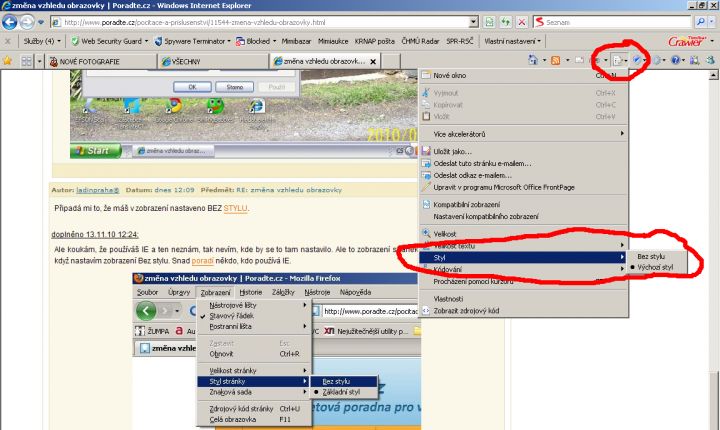Open the highlighted 'Styl' menu entry
The height and width of the screenshot is (430, 720).
click(x=523, y=257)
